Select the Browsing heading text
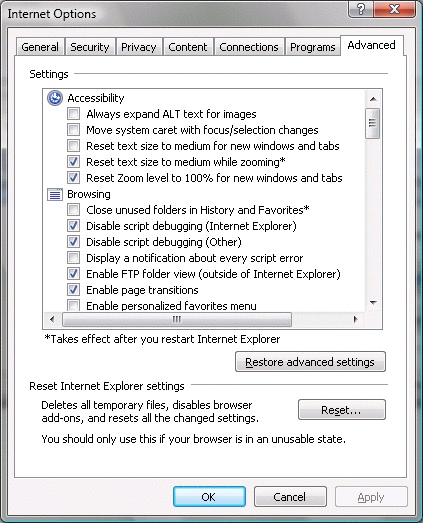 [89, 194]
